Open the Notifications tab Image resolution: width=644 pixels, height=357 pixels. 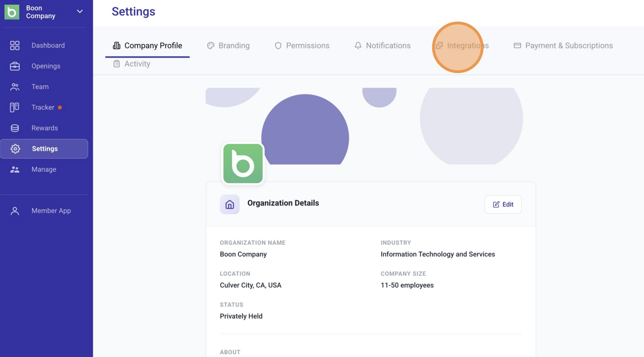click(382, 46)
